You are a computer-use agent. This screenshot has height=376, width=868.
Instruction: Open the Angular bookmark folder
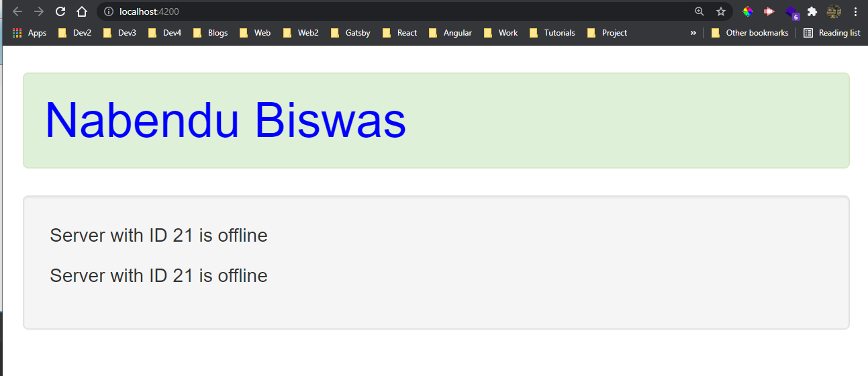450,33
